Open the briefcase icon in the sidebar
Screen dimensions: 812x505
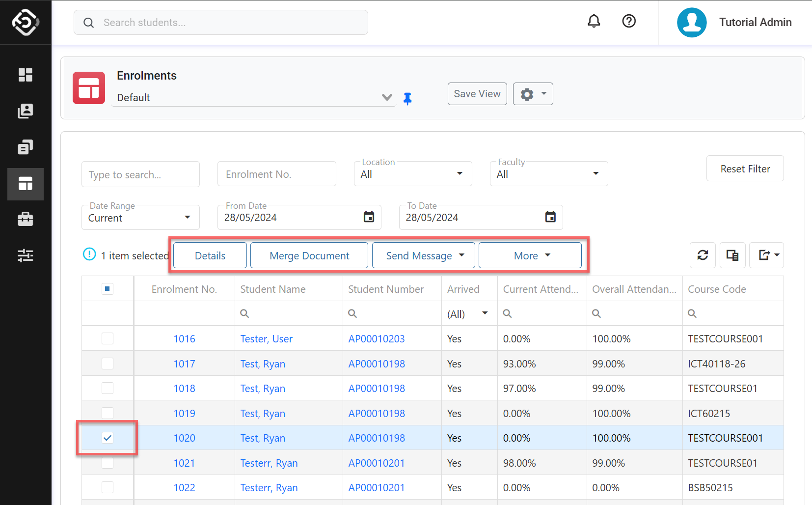[26, 219]
